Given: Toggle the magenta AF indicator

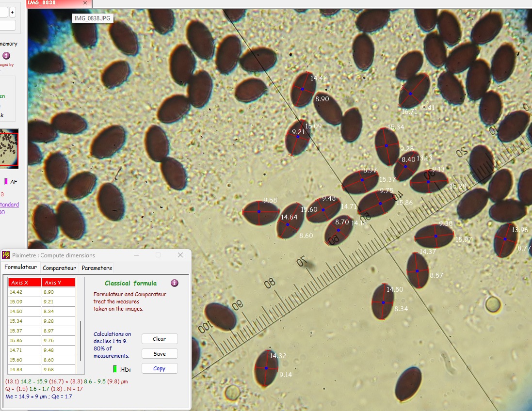Looking at the screenshot, I should [x=6, y=181].
